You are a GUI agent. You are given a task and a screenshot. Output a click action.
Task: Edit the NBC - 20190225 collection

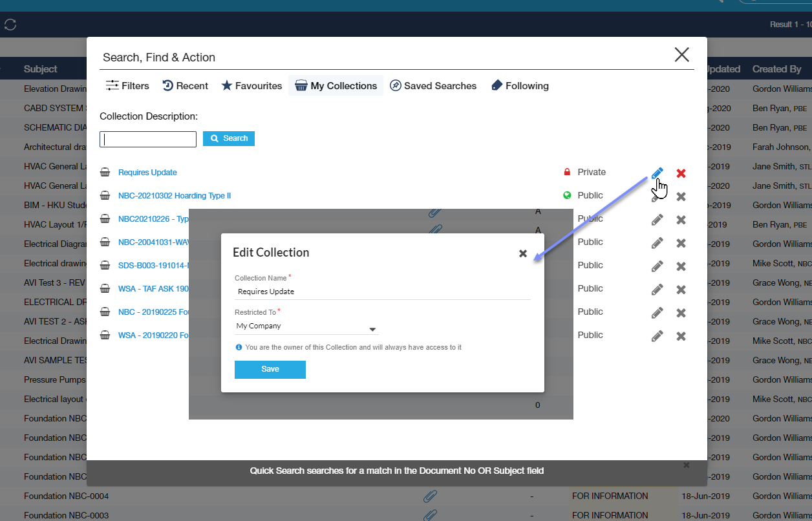[657, 313]
